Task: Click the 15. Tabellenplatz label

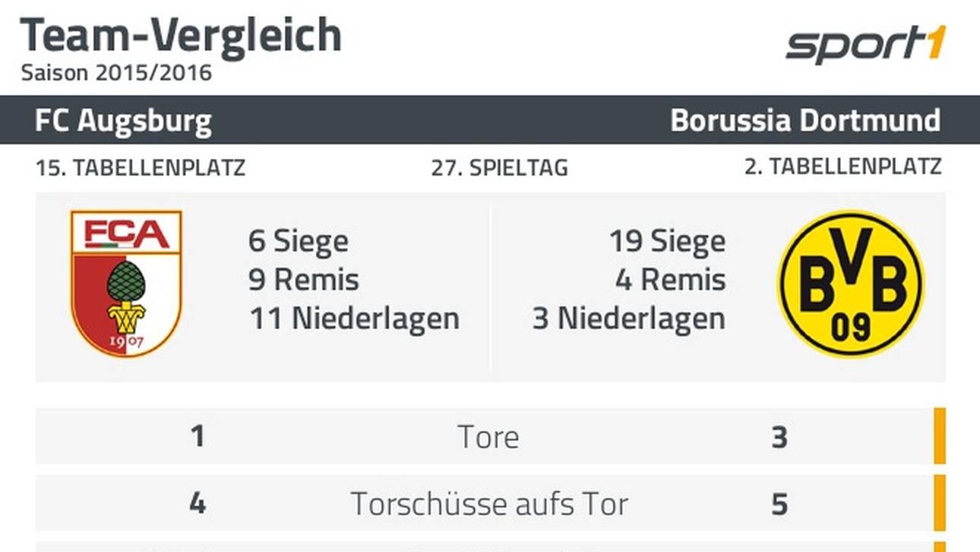Action: (x=141, y=168)
